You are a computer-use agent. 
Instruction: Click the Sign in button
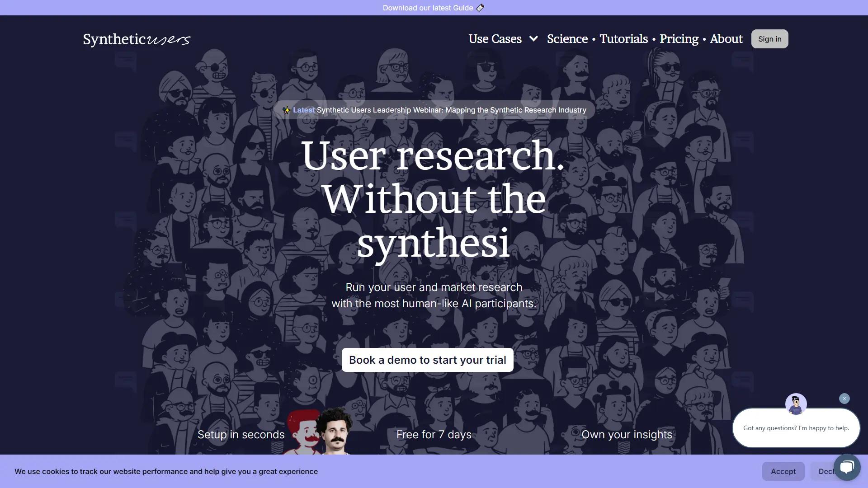coord(769,39)
